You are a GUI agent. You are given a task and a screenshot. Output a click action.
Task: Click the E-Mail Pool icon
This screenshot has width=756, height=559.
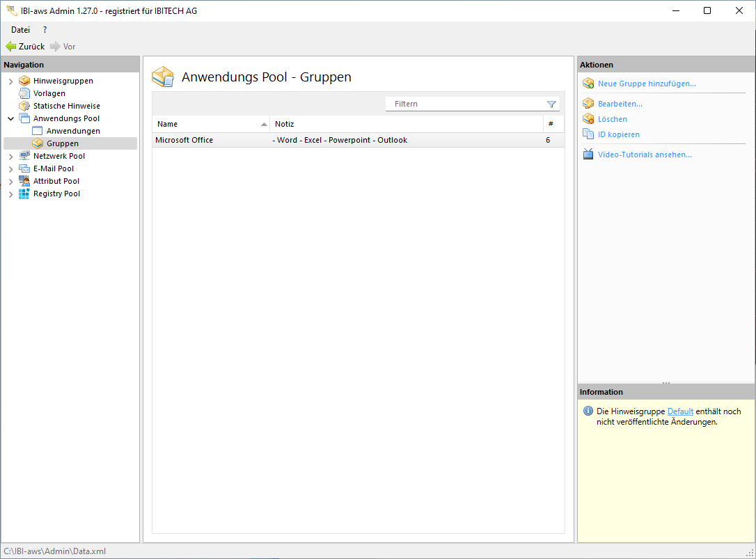(24, 168)
